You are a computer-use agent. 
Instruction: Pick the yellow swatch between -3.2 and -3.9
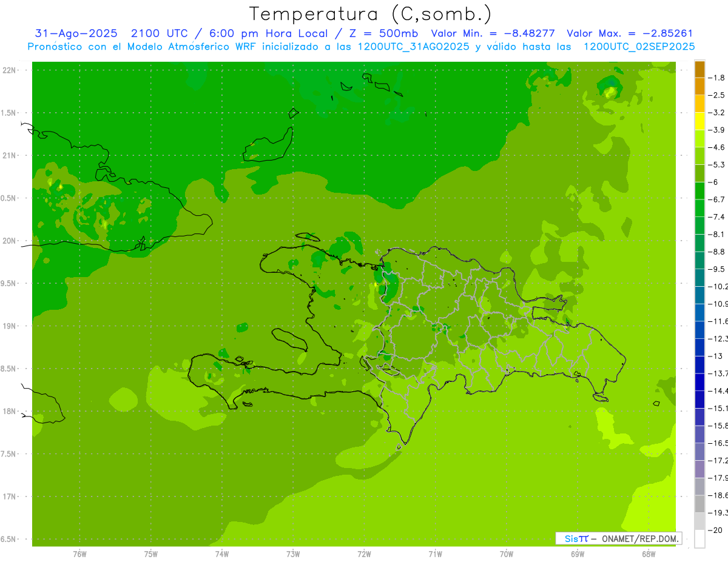tap(700, 121)
